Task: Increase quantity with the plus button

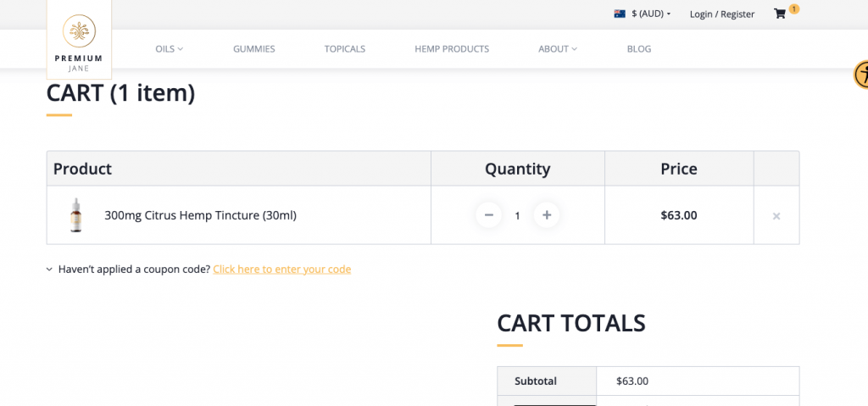Action: click(547, 215)
